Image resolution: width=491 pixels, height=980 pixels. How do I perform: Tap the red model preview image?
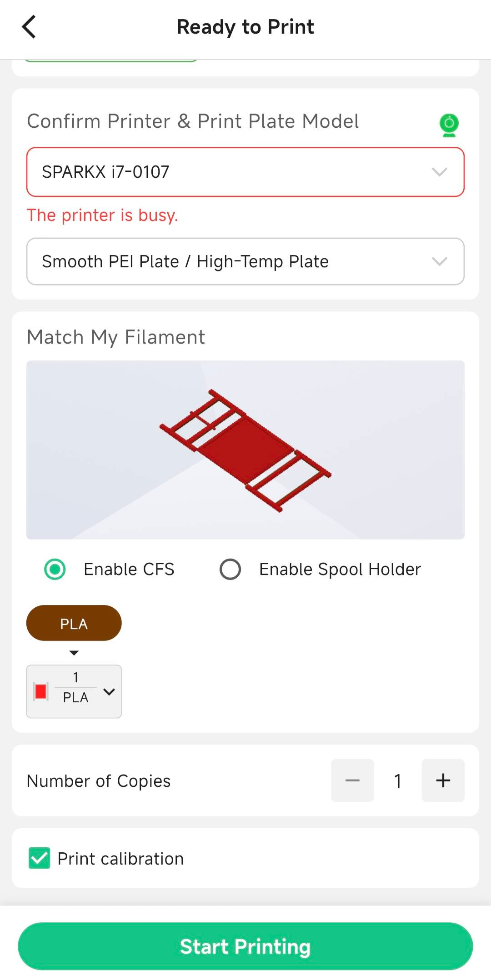(245, 450)
